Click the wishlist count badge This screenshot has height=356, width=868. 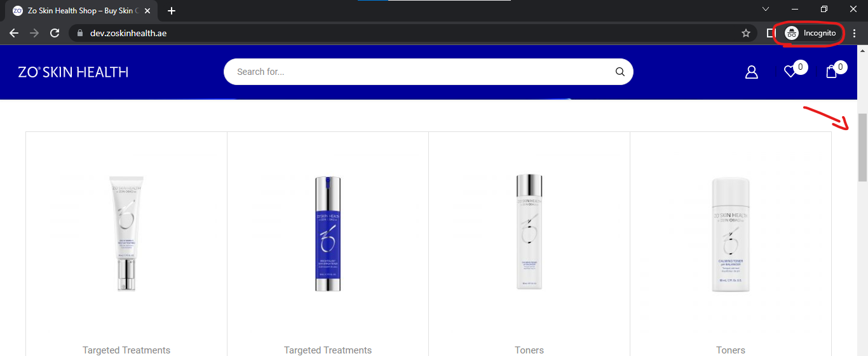pos(801,67)
